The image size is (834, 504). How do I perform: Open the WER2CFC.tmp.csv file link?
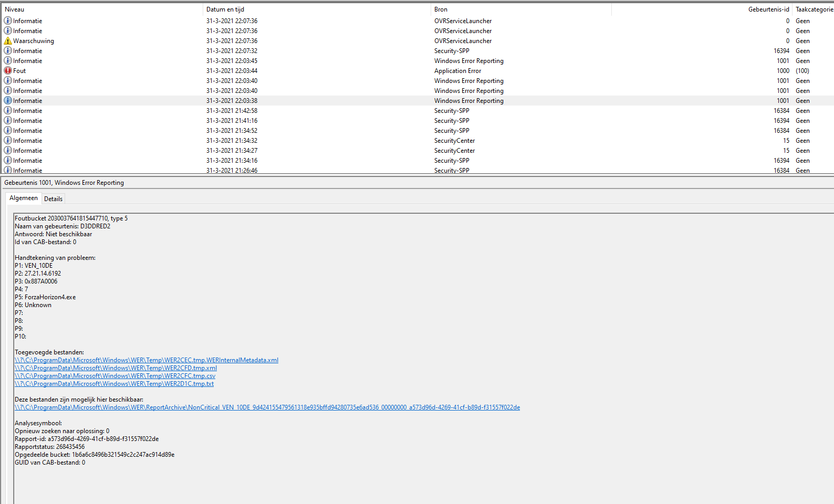point(115,376)
